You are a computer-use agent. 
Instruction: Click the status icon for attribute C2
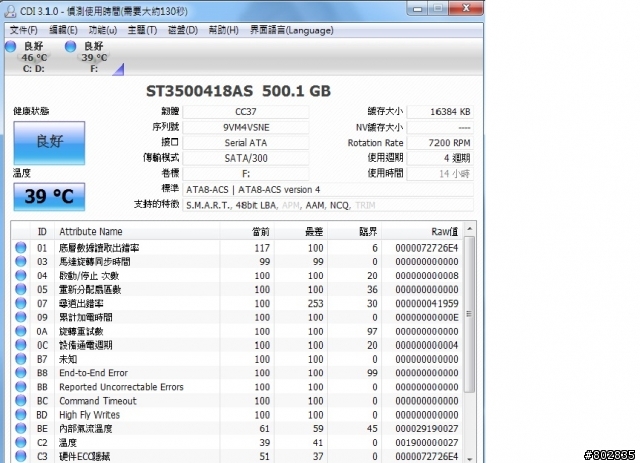pos(21,442)
